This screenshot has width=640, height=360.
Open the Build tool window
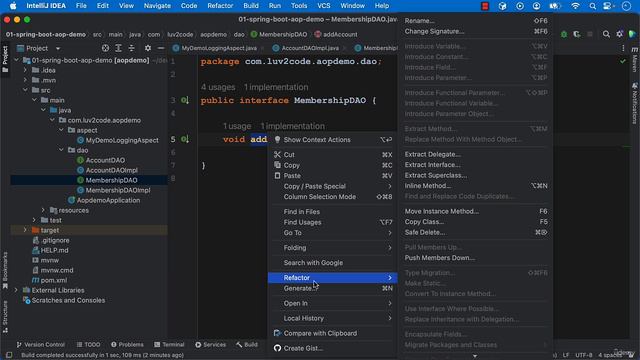(x=247, y=344)
